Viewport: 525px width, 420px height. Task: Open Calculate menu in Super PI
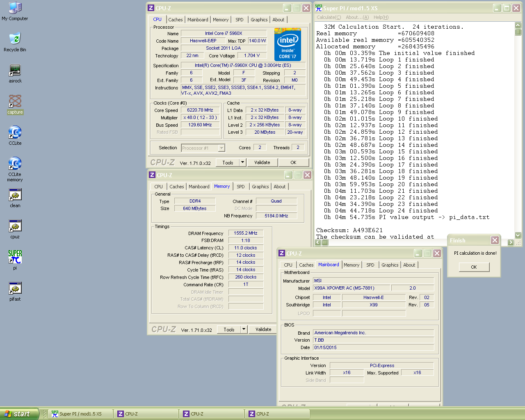pos(329,17)
